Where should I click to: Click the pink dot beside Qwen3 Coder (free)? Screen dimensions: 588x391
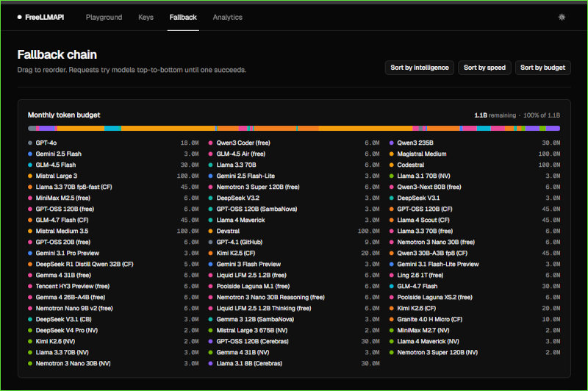pyautogui.click(x=210, y=143)
